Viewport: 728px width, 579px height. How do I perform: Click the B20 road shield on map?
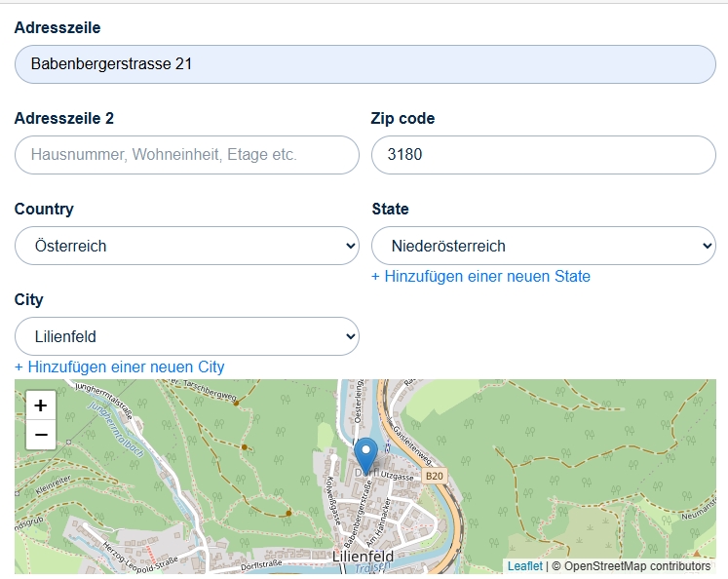click(435, 476)
